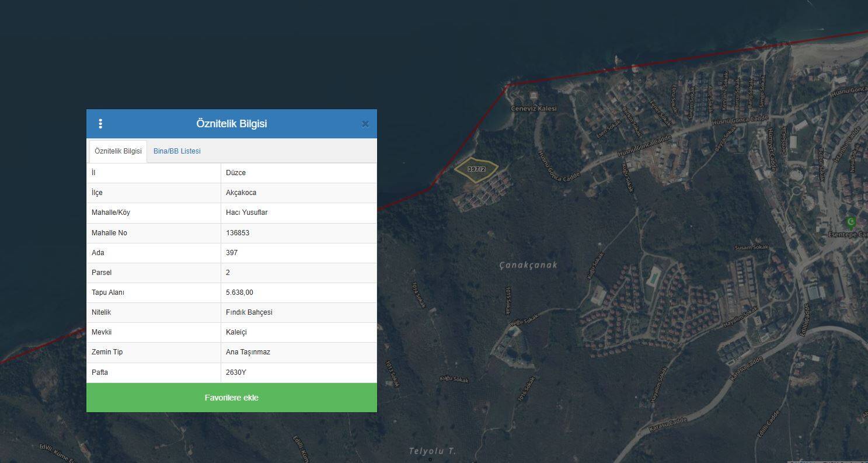The image size is (868, 463).
Task: Click the Kaleiçi value in Mevkii row
Action: [236, 332]
